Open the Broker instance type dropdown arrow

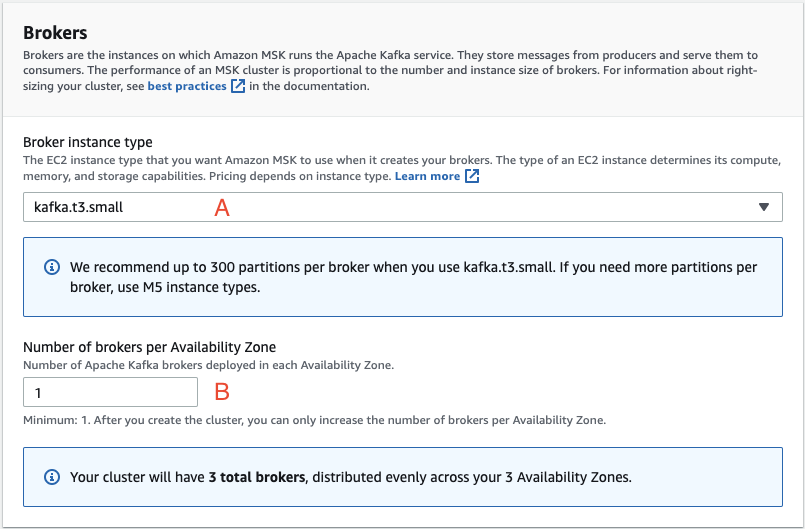(x=764, y=208)
